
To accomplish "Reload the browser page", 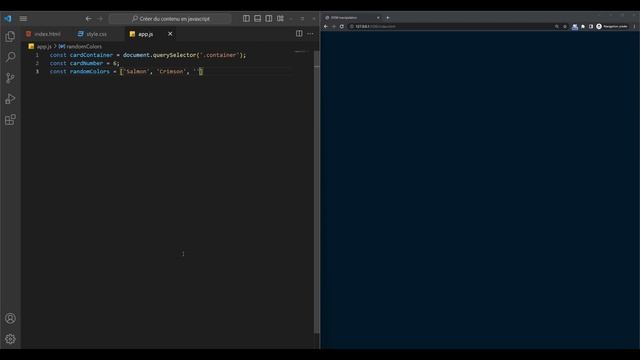I will [x=342, y=27].
